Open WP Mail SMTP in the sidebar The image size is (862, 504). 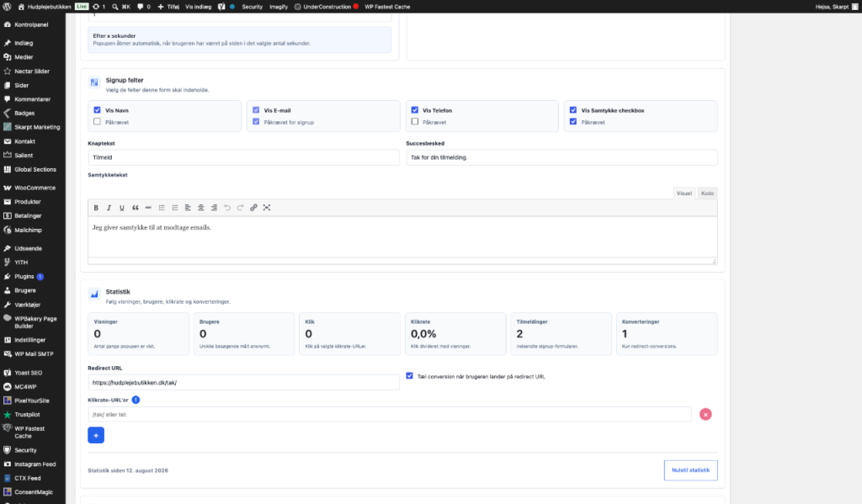click(x=34, y=354)
